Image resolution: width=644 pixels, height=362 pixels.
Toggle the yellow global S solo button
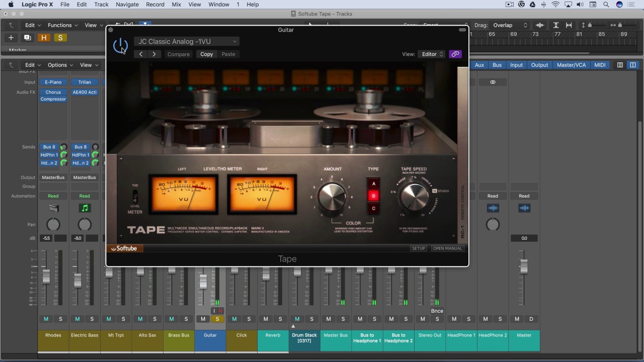(60, 38)
